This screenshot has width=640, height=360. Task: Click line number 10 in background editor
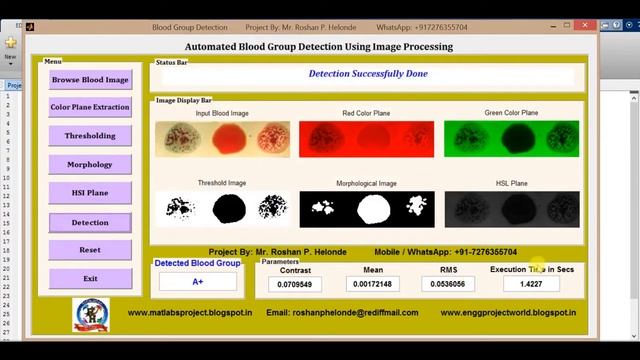6,178
